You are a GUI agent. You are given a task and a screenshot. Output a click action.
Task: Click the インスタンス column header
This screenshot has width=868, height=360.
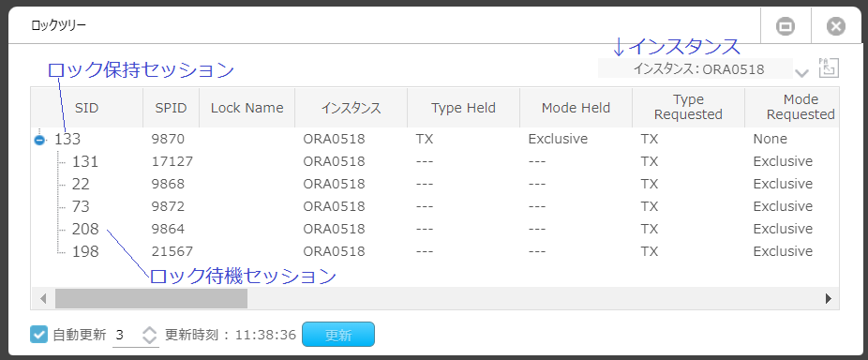351,108
